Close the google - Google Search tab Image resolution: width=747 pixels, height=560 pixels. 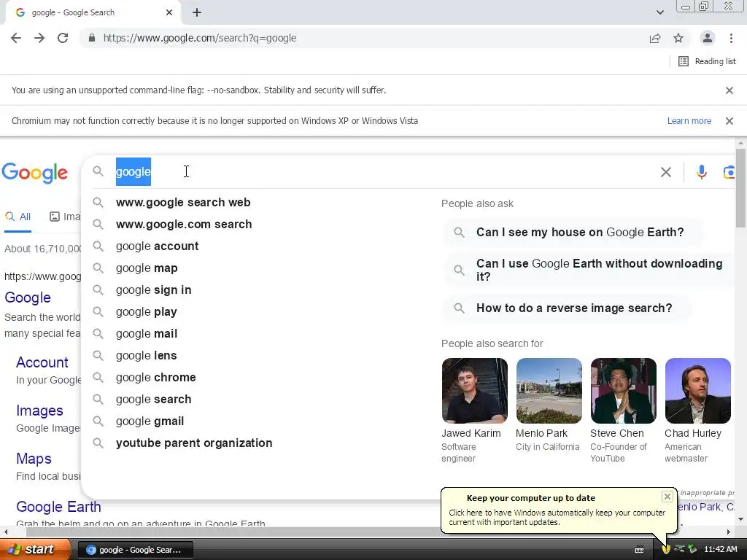coord(169,12)
